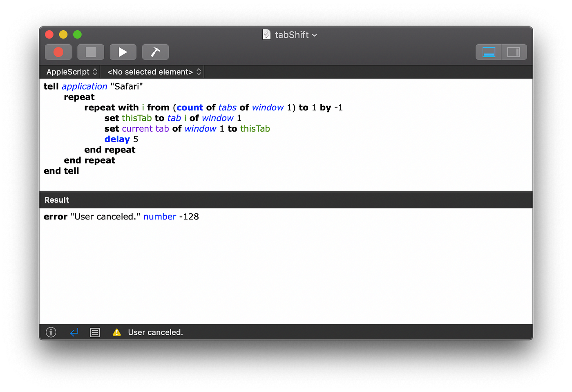Click the 'delay 5' line

(x=121, y=139)
